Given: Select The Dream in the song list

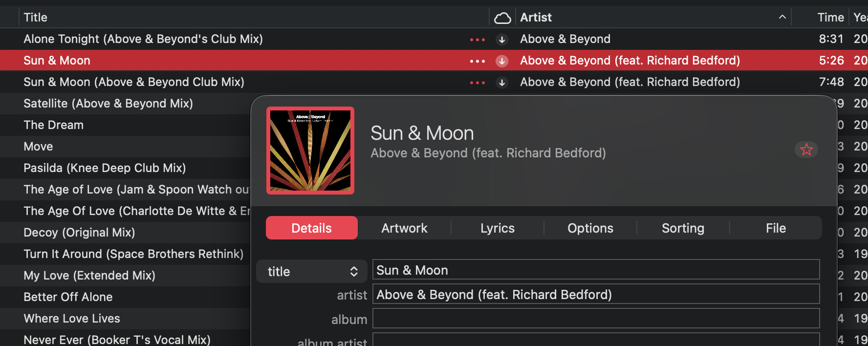Looking at the screenshot, I should [54, 125].
